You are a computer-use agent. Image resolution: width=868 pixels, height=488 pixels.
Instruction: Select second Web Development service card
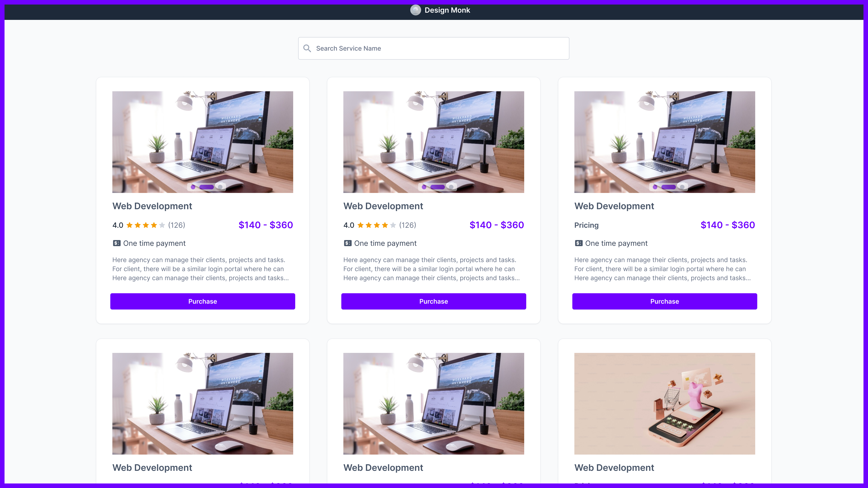pyautogui.click(x=434, y=200)
